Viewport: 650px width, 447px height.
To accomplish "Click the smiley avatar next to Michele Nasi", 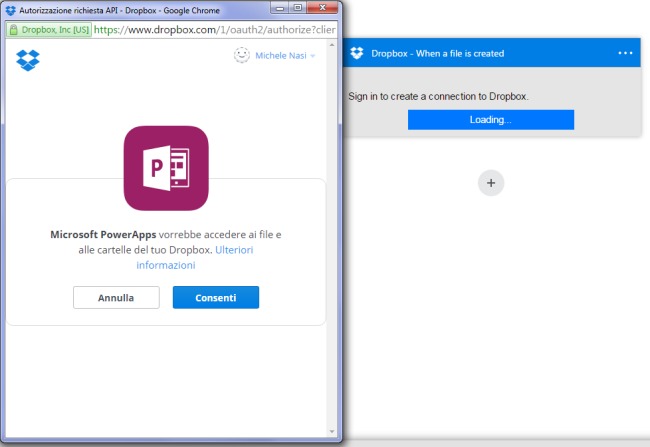I will [x=242, y=55].
